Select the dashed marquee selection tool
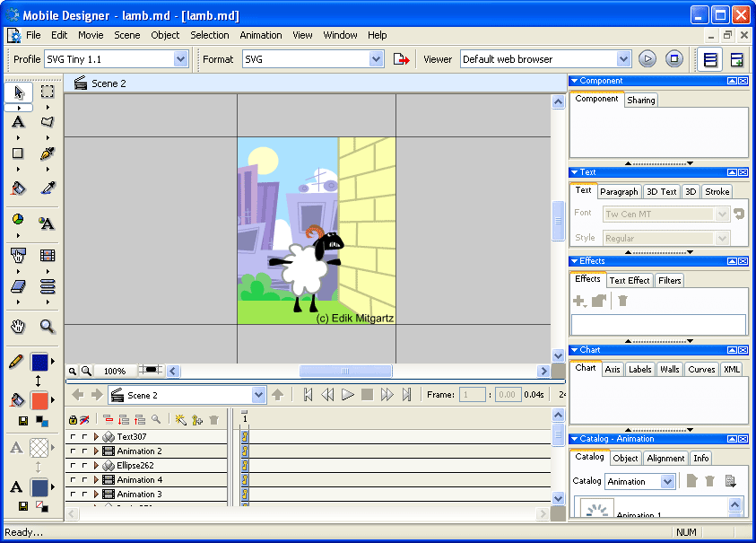This screenshot has width=756, height=543. 48,92
